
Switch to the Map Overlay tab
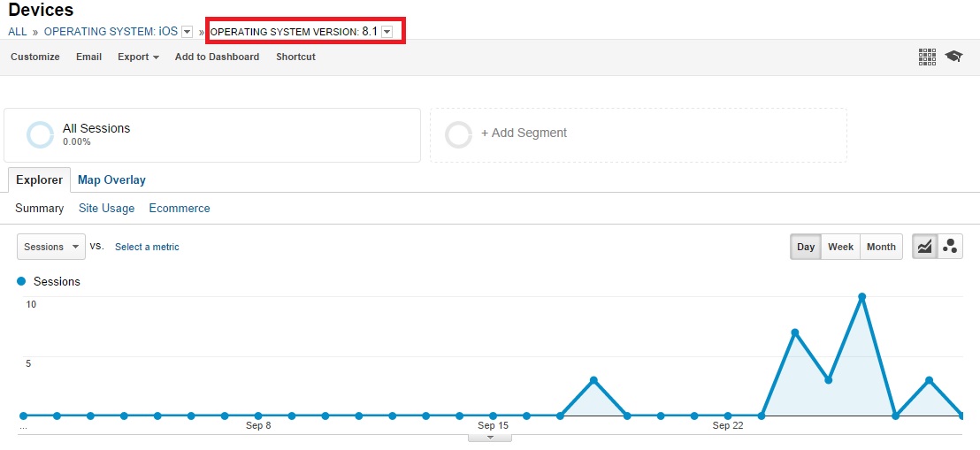(x=111, y=179)
